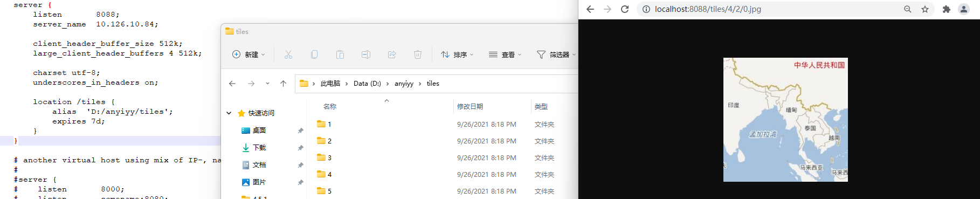Select 快速访问 in the navigation pane
Image resolution: width=980 pixels, height=199 pixels.
[x=261, y=113]
